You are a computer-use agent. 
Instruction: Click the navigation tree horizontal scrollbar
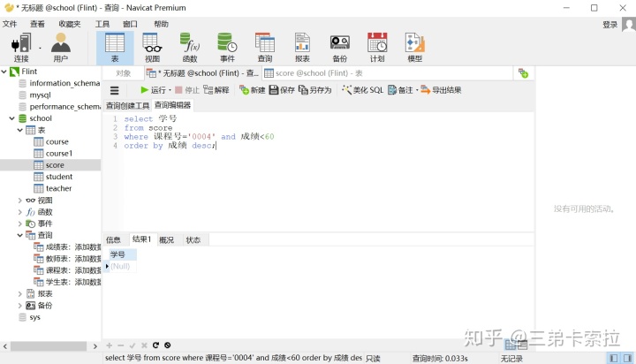point(49,346)
